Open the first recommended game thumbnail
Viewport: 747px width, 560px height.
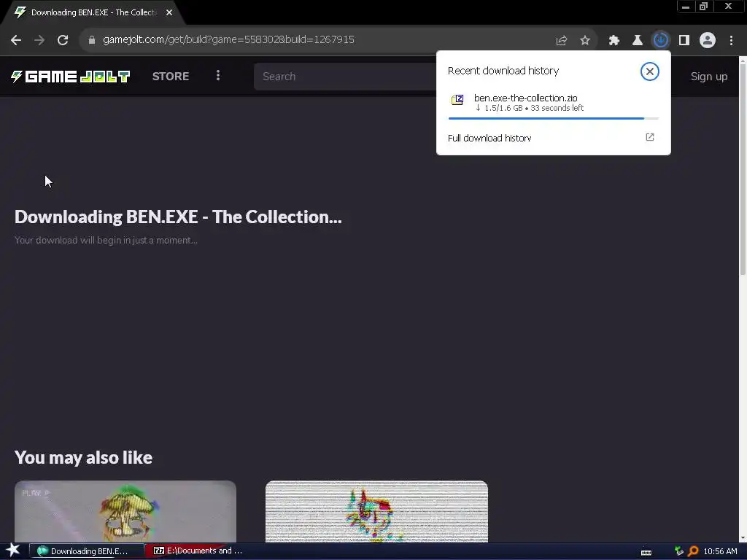pos(125,511)
